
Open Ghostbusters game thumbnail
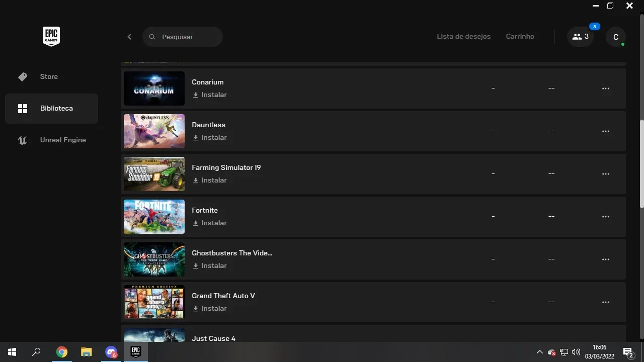[x=154, y=259]
